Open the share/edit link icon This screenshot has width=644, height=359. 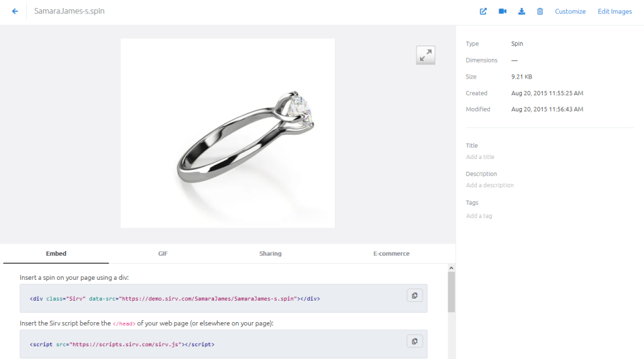(483, 11)
